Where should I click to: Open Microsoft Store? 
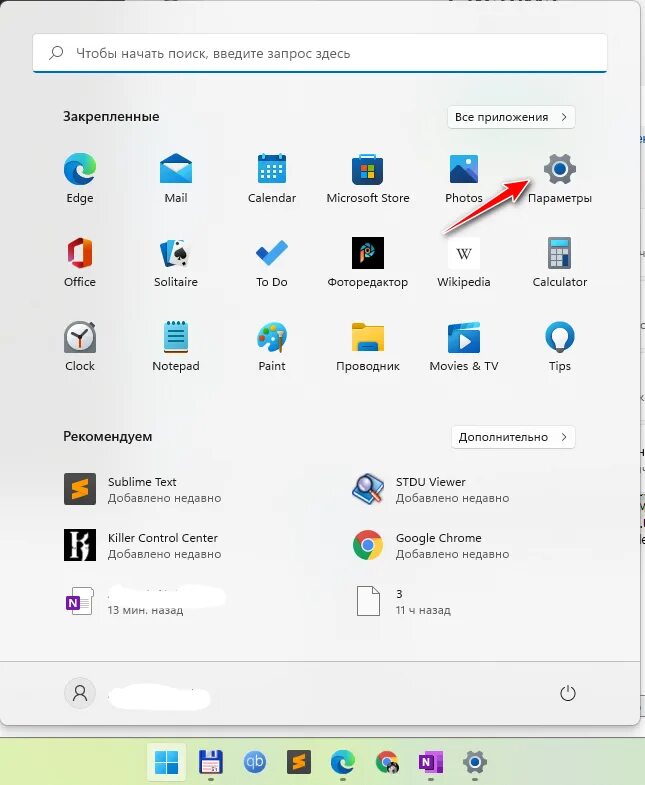click(x=368, y=179)
